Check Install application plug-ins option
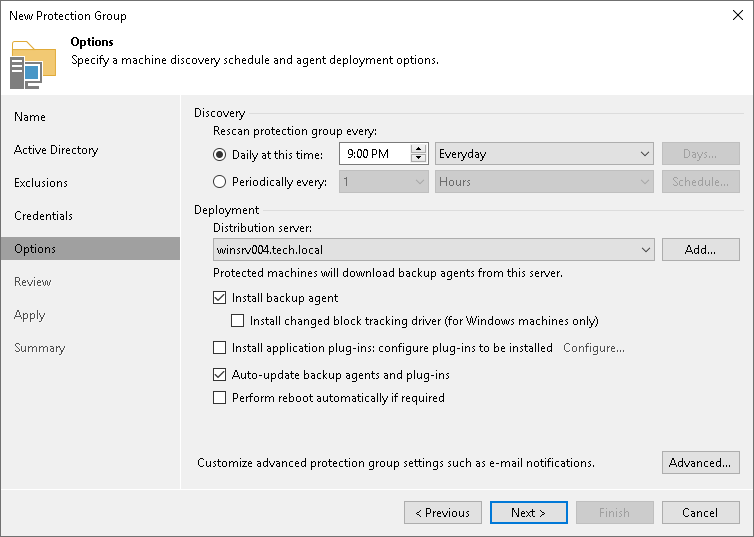Screen dimensions: 754x537 click(x=219, y=348)
